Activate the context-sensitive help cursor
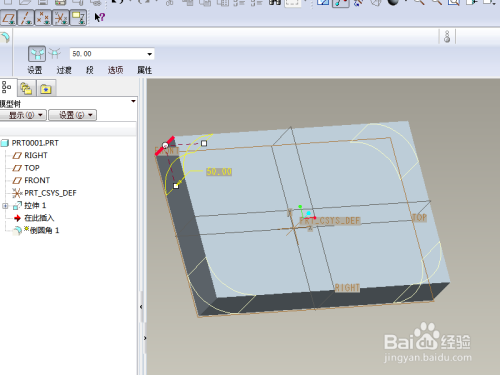The width and height of the screenshot is (500, 375). (99, 17)
